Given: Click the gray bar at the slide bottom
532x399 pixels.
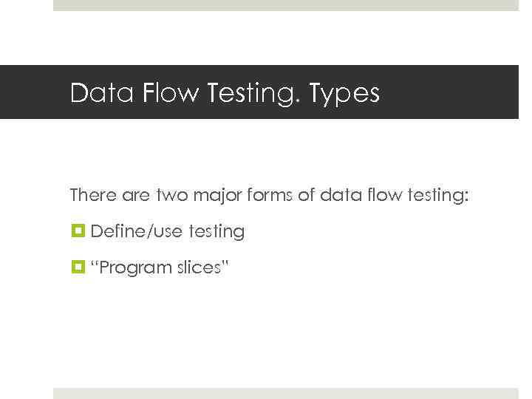Looking at the screenshot, I should point(285,393).
